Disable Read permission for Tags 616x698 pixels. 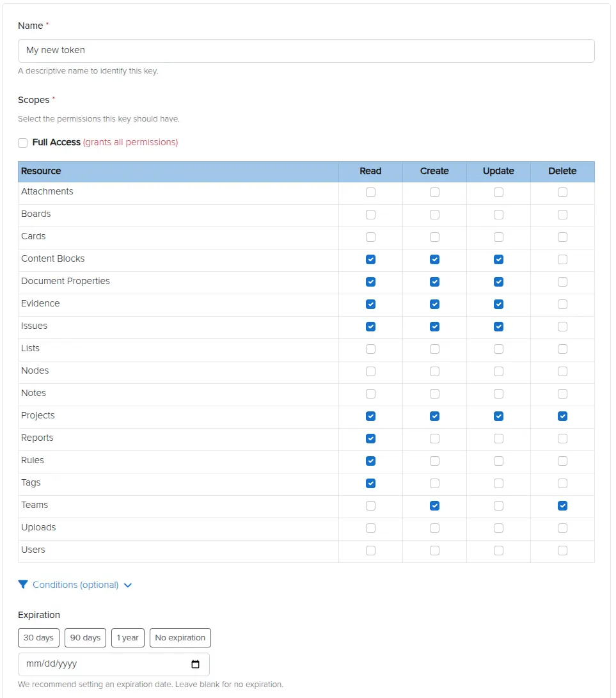[x=370, y=483]
